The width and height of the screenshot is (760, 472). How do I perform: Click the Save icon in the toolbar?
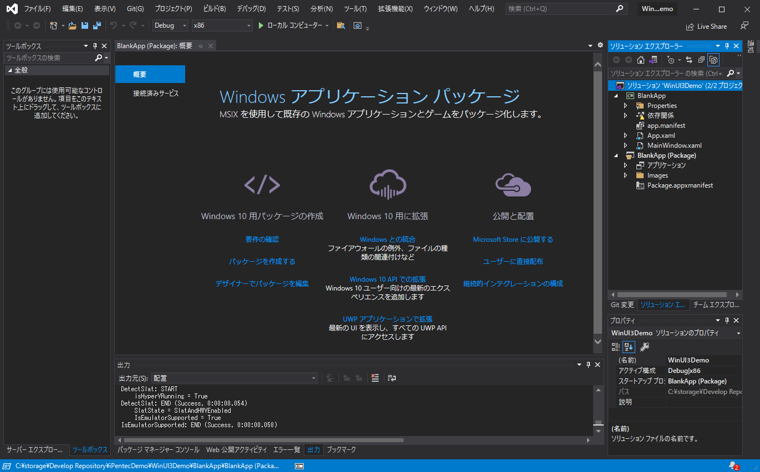pyautogui.click(x=85, y=26)
